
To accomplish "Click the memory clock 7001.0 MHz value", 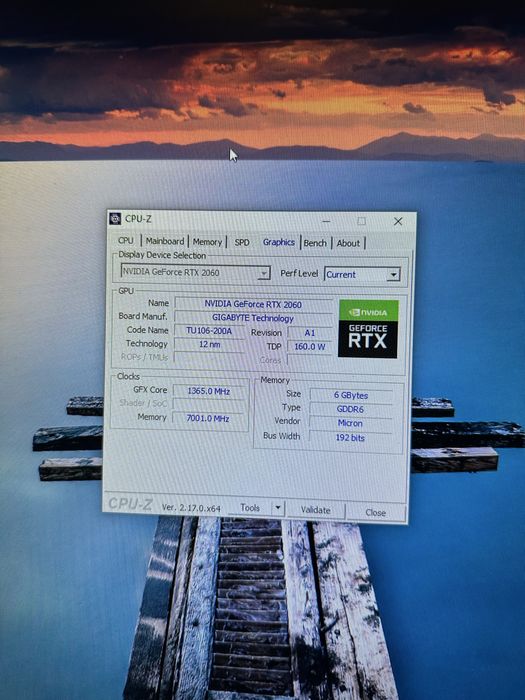I will click(x=208, y=418).
